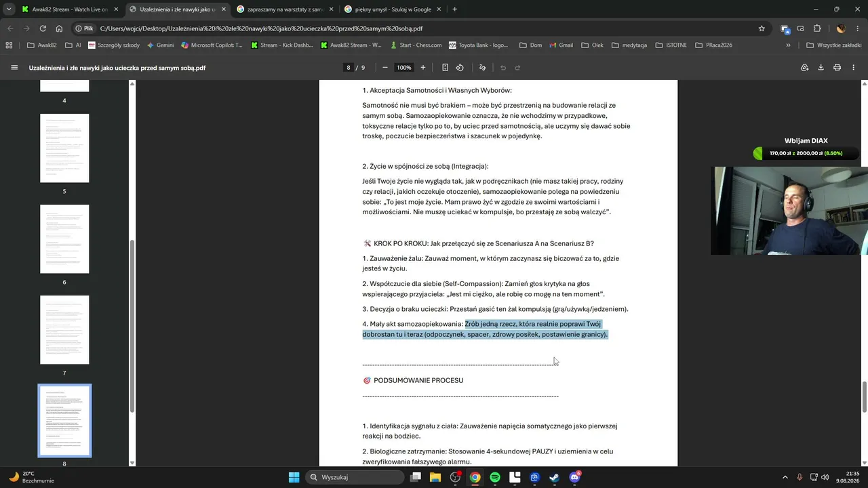Image resolution: width=868 pixels, height=488 pixels.
Task: Open the apps grid in bookmarks bar
Action: point(9,45)
